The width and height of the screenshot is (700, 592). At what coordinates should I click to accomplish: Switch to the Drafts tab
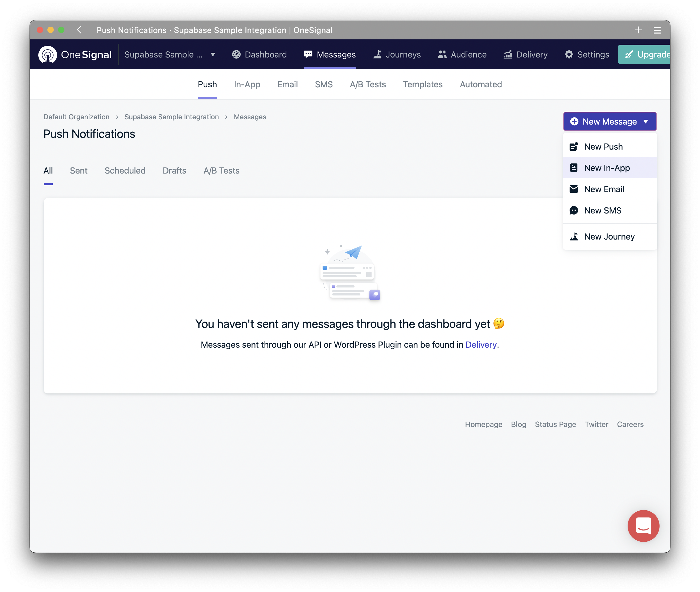(x=174, y=170)
